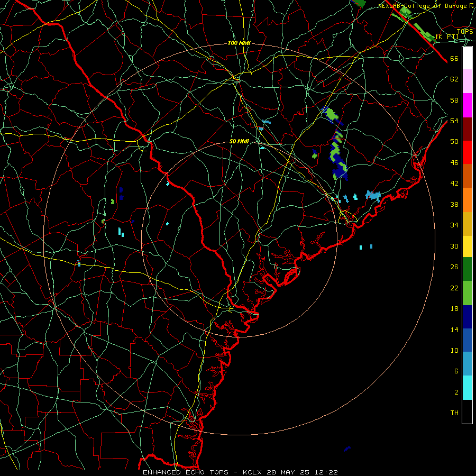Click the 'ENHANCED ECHO TOPS' caption text
The height and width of the screenshot is (476, 476).
[186, 472]
